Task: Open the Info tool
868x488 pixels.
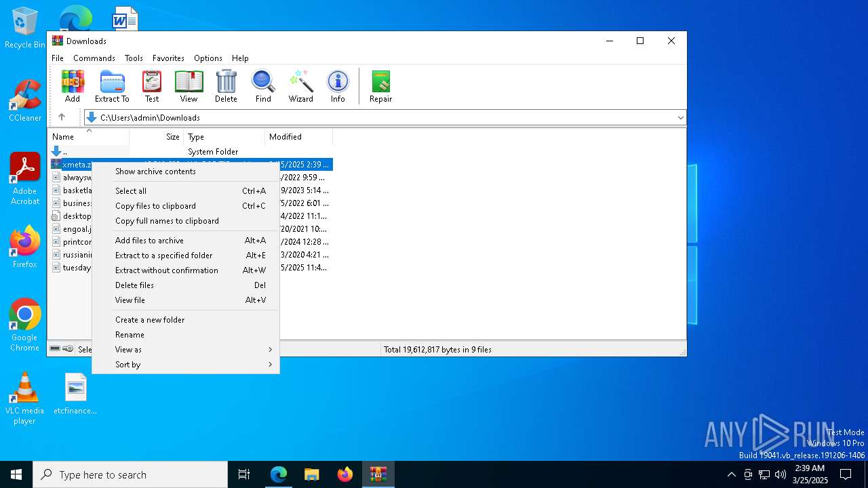Action: coord(338,86)
